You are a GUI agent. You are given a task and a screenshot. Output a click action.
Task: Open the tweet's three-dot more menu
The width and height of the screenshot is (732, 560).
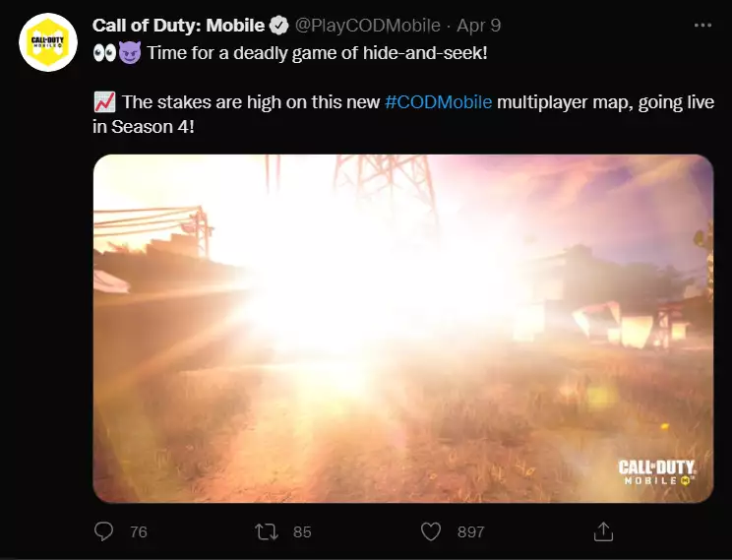click(x=701, y=25)
